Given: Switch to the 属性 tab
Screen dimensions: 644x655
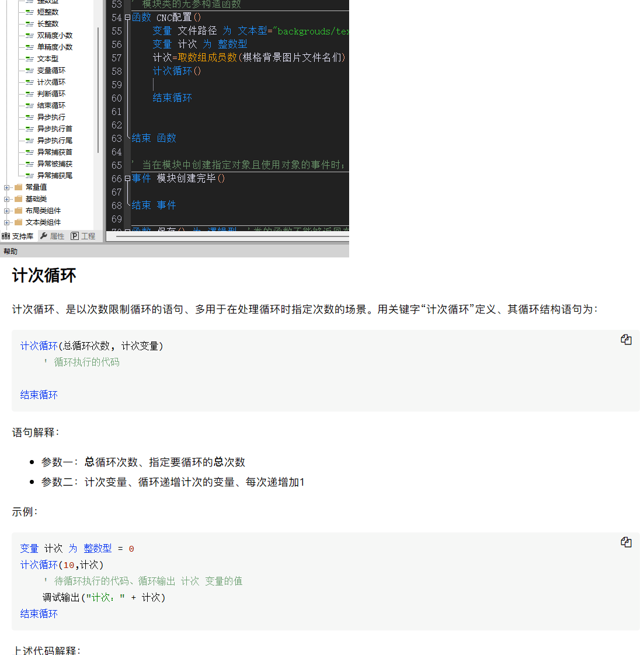Looking at the screenshot, I should click(53, 236).
